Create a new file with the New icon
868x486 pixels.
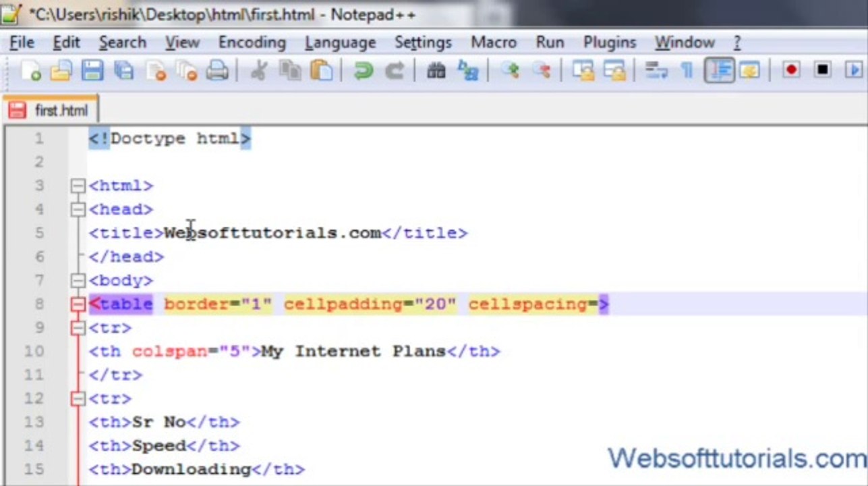30,70
